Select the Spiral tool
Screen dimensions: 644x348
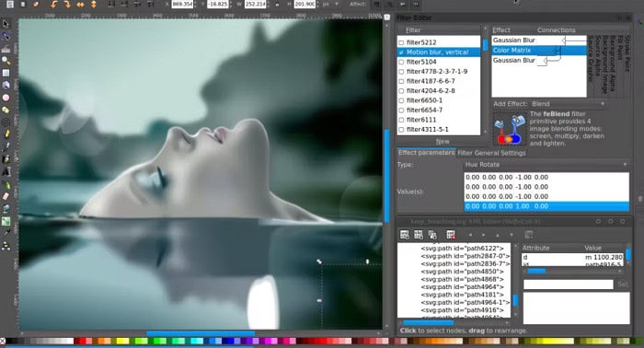(x=6, y=122)
